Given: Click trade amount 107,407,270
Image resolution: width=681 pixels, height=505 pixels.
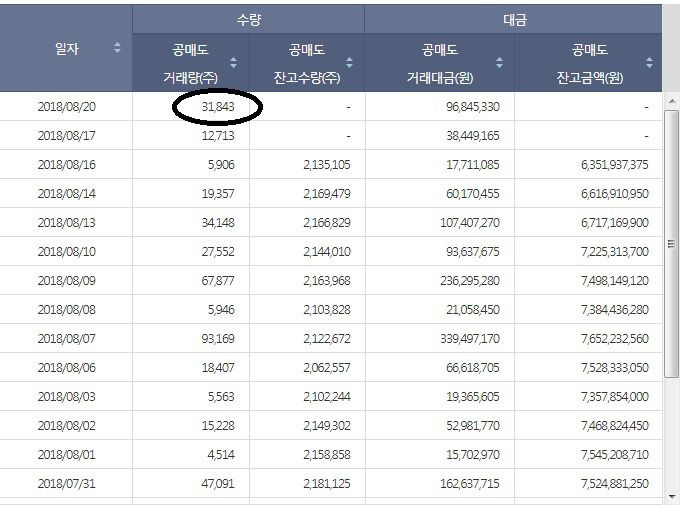Looking at the screenshot, I should tap(470, 223).
